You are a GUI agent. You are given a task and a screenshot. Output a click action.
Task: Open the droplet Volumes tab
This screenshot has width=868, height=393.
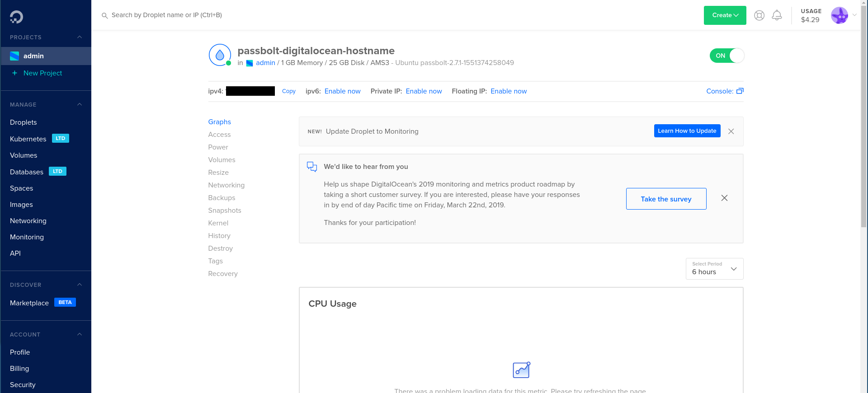(x=222, y=160)
